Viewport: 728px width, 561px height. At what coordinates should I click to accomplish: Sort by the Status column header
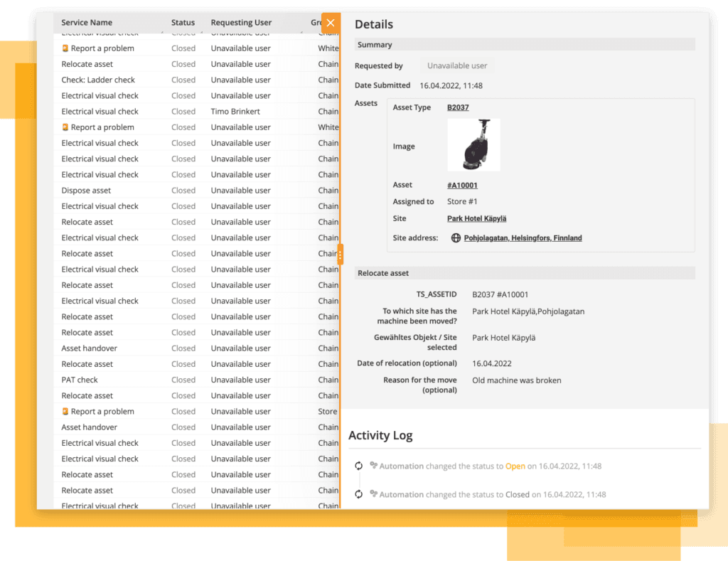pyautogui.click(x=183, y=22)
